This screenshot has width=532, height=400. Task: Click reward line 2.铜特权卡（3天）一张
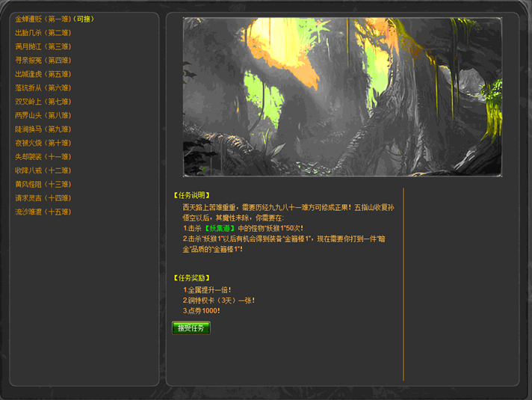[219, 301]
